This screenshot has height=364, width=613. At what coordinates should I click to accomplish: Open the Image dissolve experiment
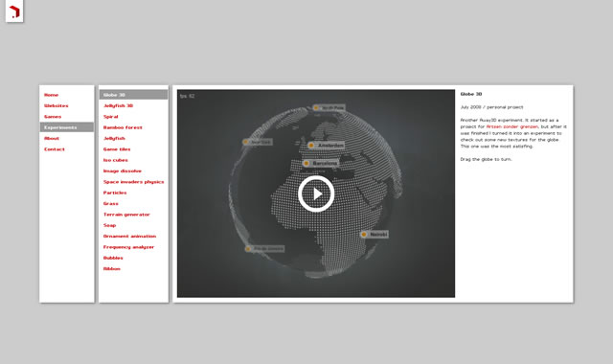[x=123, y=171]
